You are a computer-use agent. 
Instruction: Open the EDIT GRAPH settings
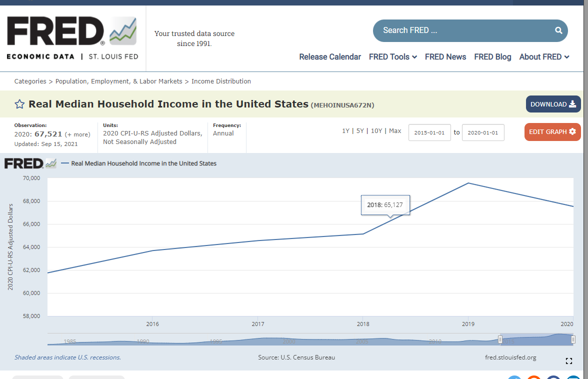tap(552, 132)
